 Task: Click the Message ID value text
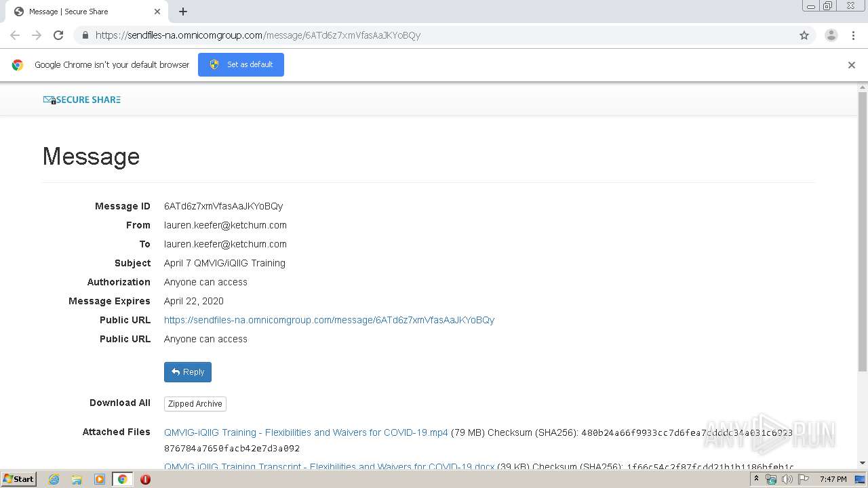(223, 206)
